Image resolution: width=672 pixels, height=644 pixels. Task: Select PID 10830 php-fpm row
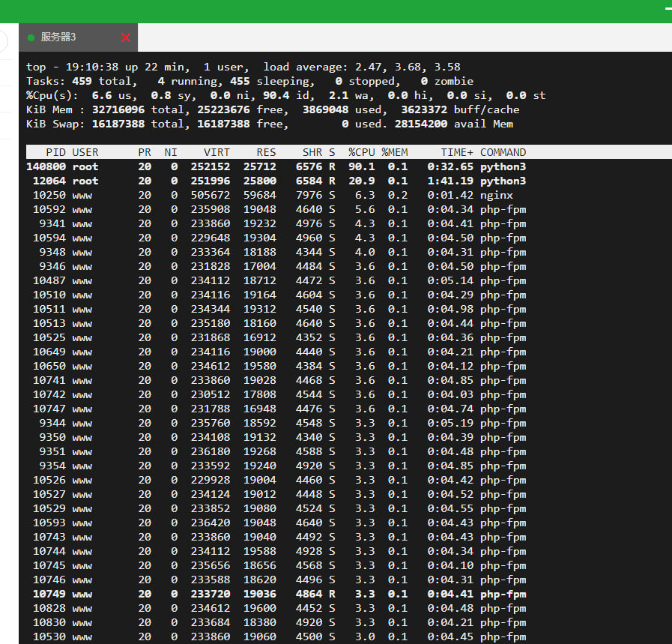(x=49, y=622)
